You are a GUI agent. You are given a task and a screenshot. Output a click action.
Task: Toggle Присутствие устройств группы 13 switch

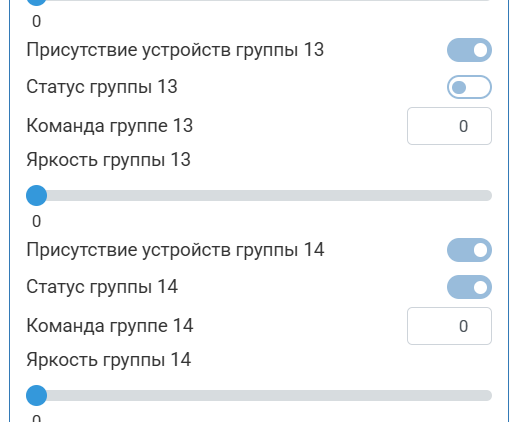pos(469,50)
